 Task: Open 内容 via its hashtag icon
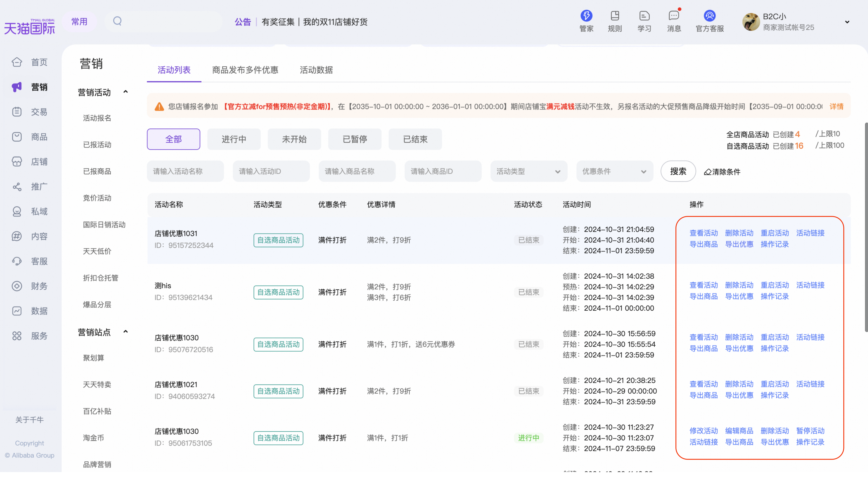pyautogui.click(x=17, y=236)
